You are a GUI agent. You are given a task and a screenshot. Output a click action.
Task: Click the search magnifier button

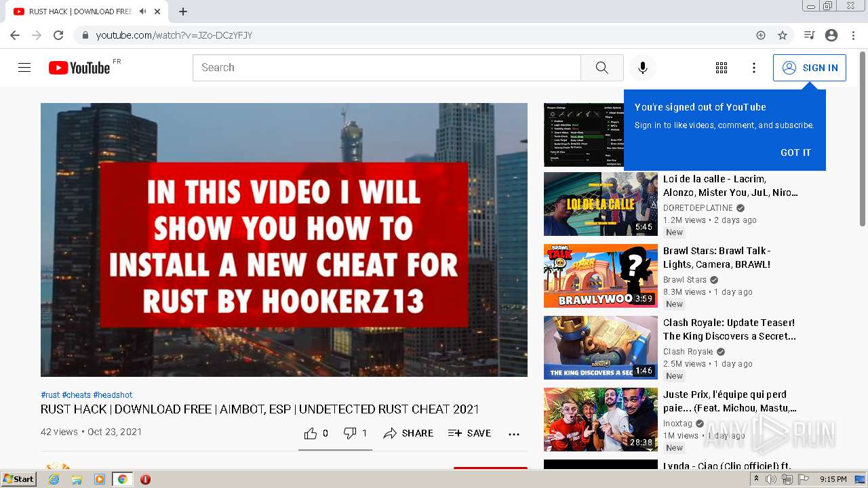point(602,68)
